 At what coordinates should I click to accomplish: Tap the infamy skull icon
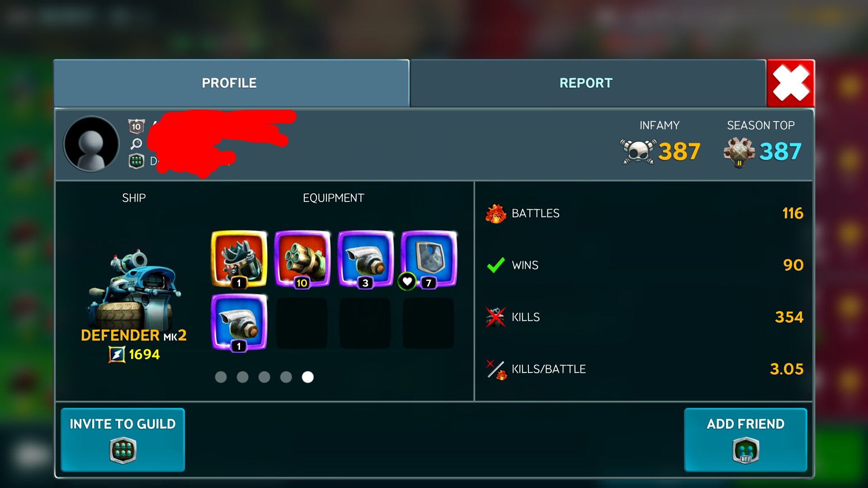(637, 151)
